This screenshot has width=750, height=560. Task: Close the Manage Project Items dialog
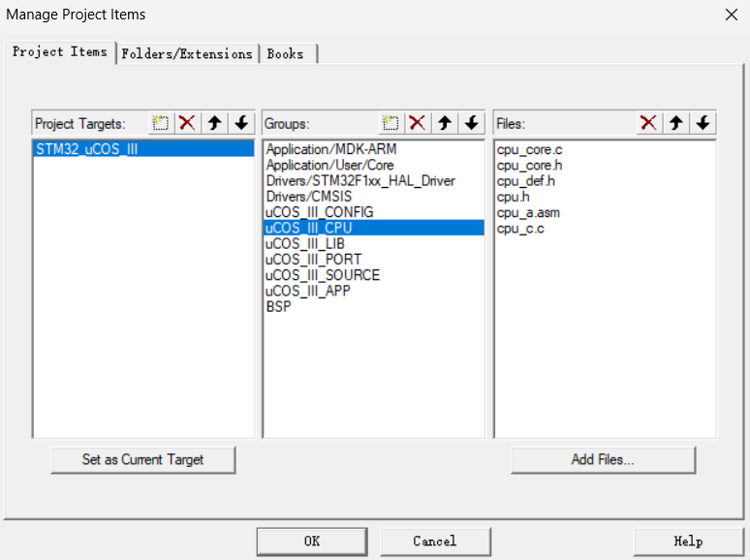click(731, 15)
